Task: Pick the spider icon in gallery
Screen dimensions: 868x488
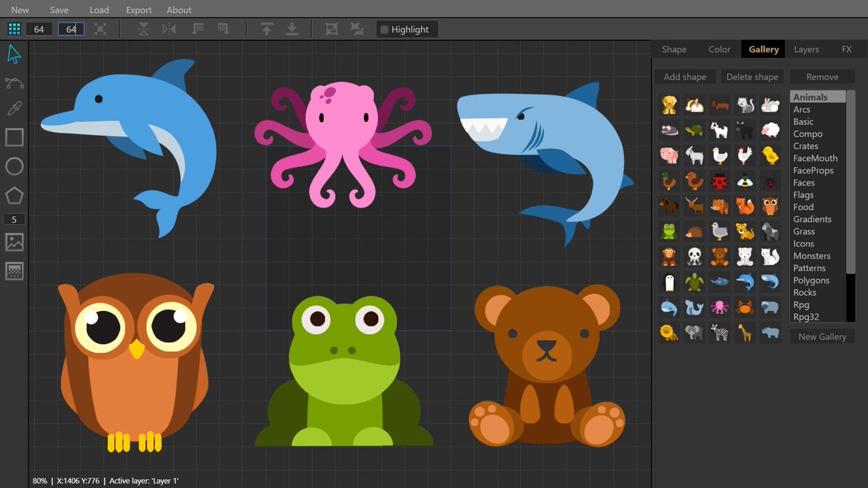Action: coord(770,181)
